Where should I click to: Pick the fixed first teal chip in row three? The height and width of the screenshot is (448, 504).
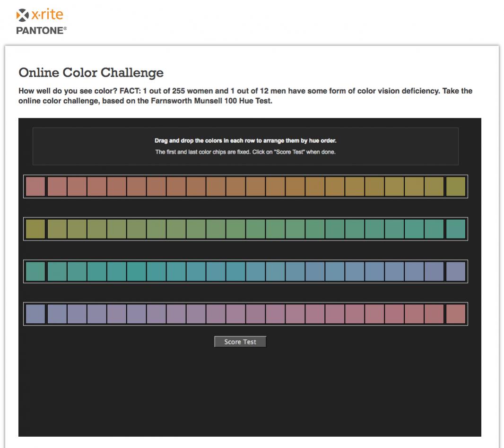point(35,272)
